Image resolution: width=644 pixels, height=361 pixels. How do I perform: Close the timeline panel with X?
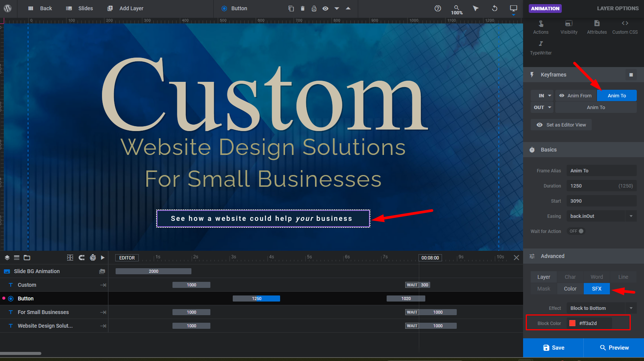coord(516,258)
